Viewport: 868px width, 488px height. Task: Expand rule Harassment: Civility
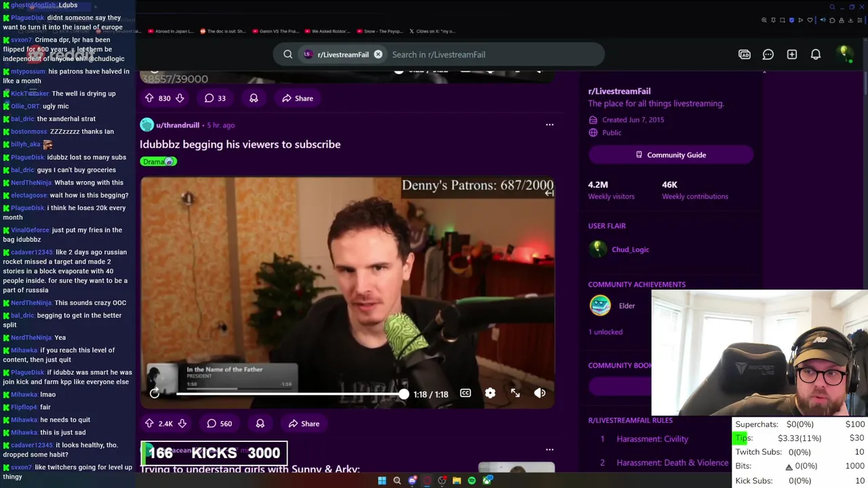[652, 439]
